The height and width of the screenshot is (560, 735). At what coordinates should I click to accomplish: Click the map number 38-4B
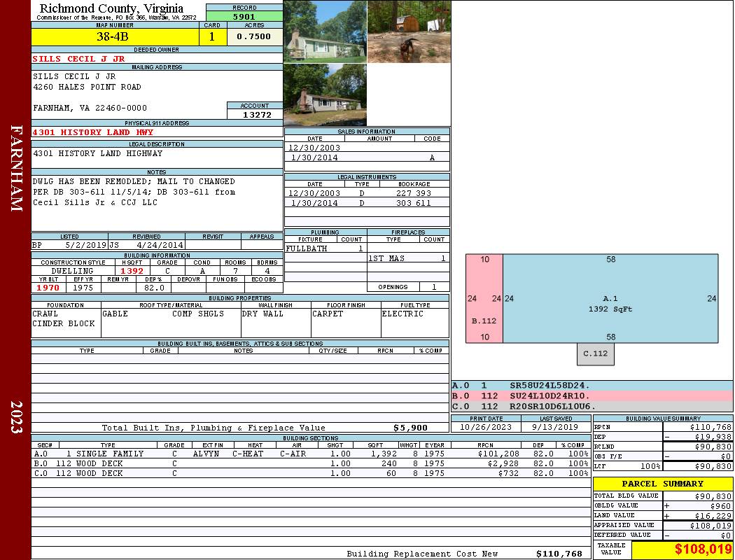tap(113, 36)
